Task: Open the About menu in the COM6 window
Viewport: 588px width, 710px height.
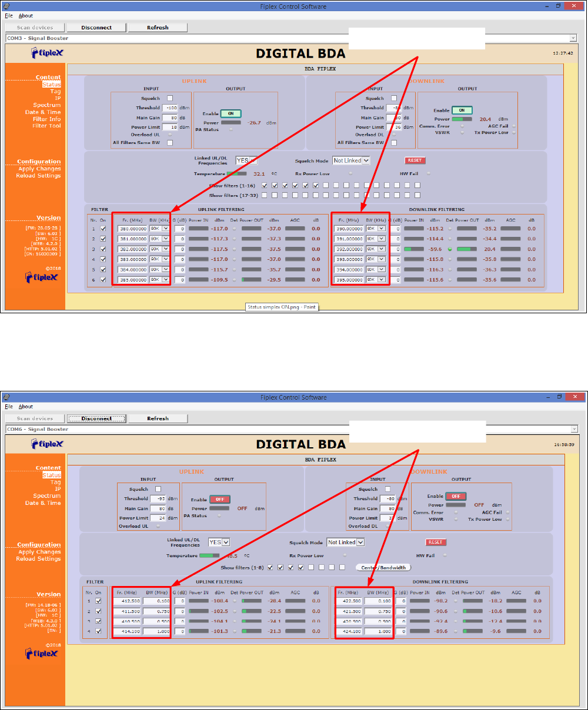Action: (26, 407)
